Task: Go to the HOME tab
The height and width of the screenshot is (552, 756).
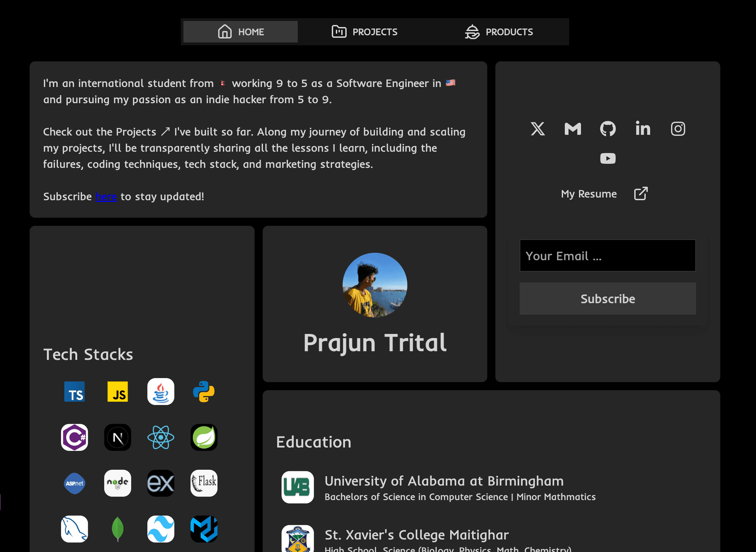Action: point(241,32)
